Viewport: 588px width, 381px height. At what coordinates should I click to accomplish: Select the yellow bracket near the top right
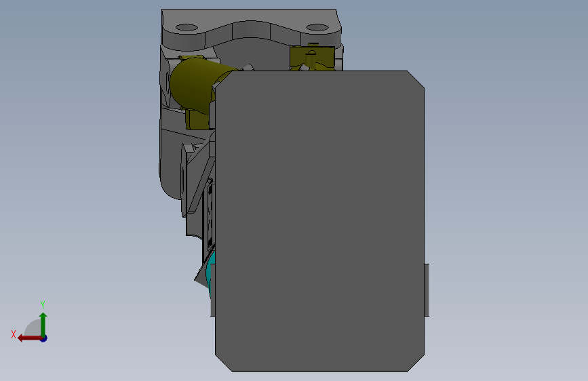pos(312,58)
